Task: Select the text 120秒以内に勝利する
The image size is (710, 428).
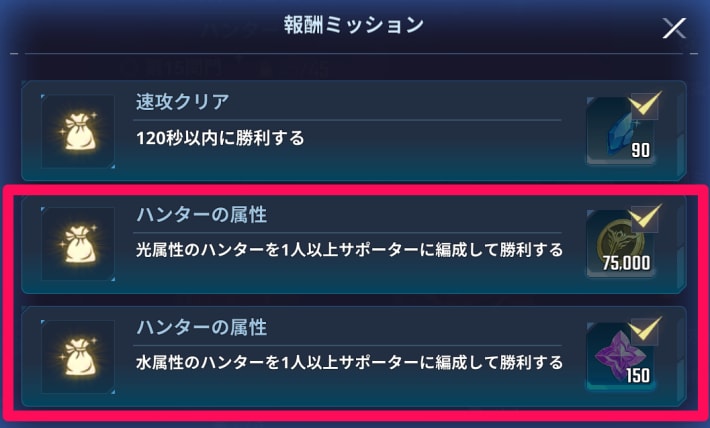Action: point(221,138)
